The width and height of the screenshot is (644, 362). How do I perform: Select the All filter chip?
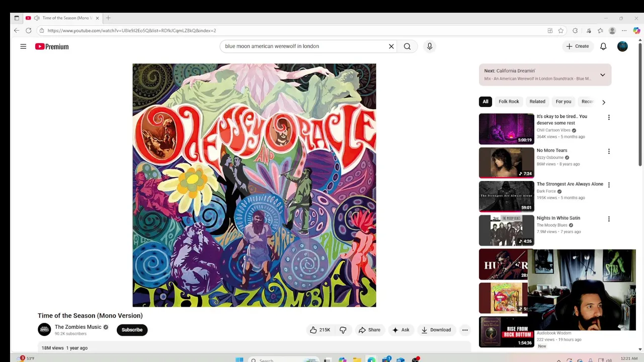click(486, 102)
